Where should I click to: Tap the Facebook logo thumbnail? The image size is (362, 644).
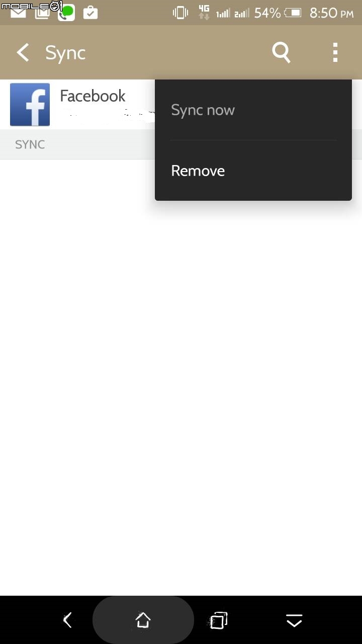pyautogui.click(x=30, y=105)
